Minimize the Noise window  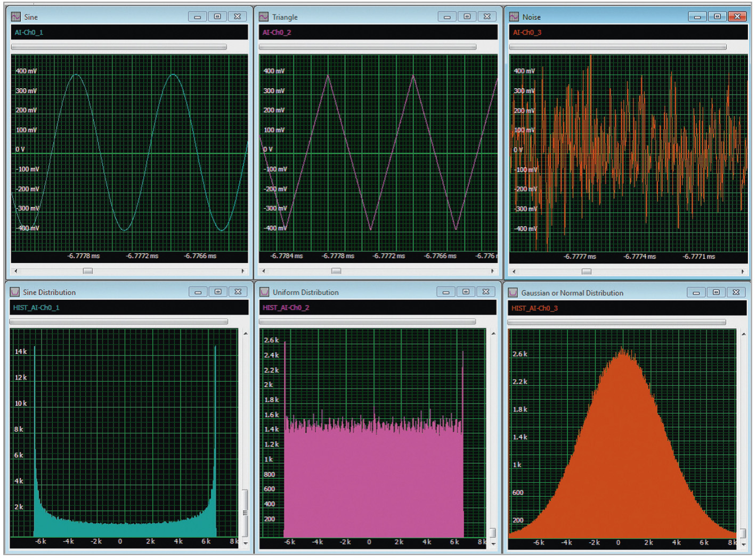pyautogui.click(x=697, y=17)
